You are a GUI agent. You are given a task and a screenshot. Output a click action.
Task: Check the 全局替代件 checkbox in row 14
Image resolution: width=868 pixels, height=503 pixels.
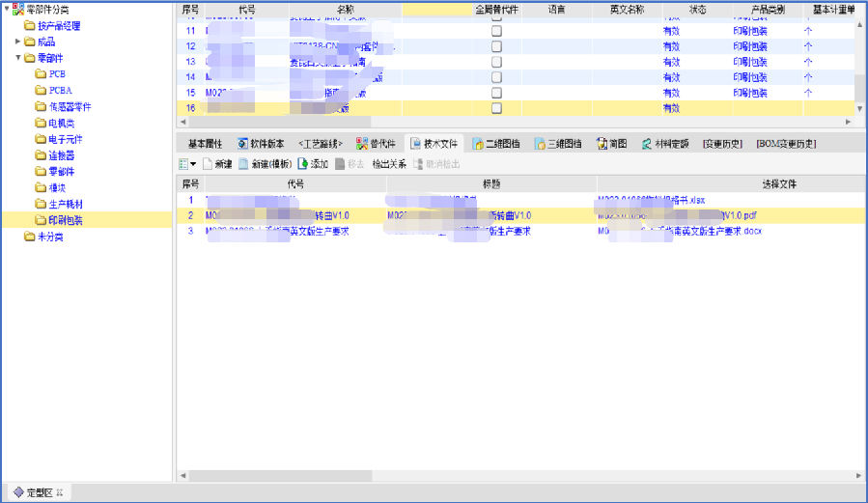pyautogui.click(x=496, y=77)
